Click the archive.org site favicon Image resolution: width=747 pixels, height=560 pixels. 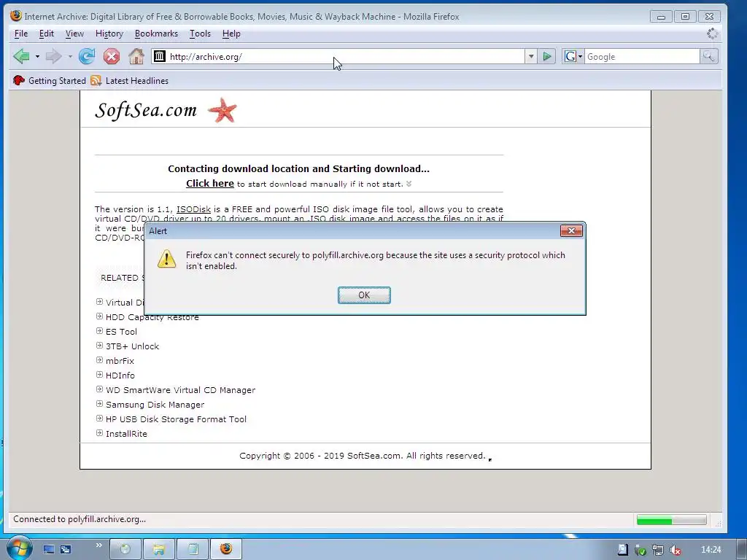(x=160, y=56)
